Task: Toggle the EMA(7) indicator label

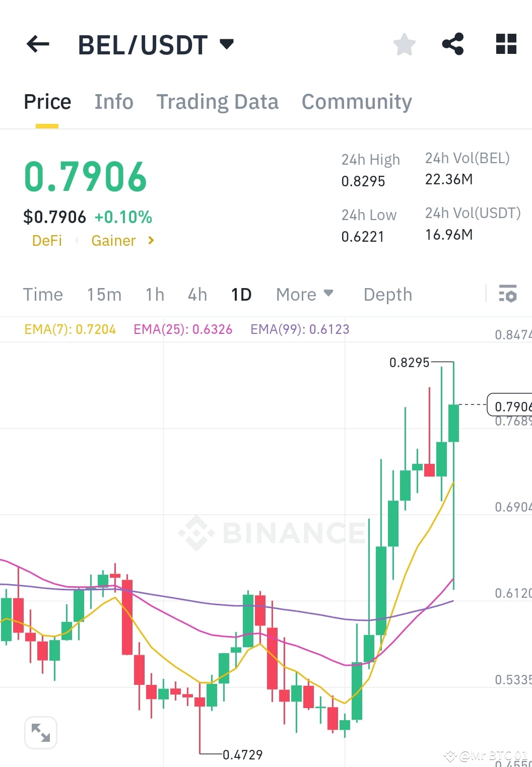Action: [x=70, y=329]
